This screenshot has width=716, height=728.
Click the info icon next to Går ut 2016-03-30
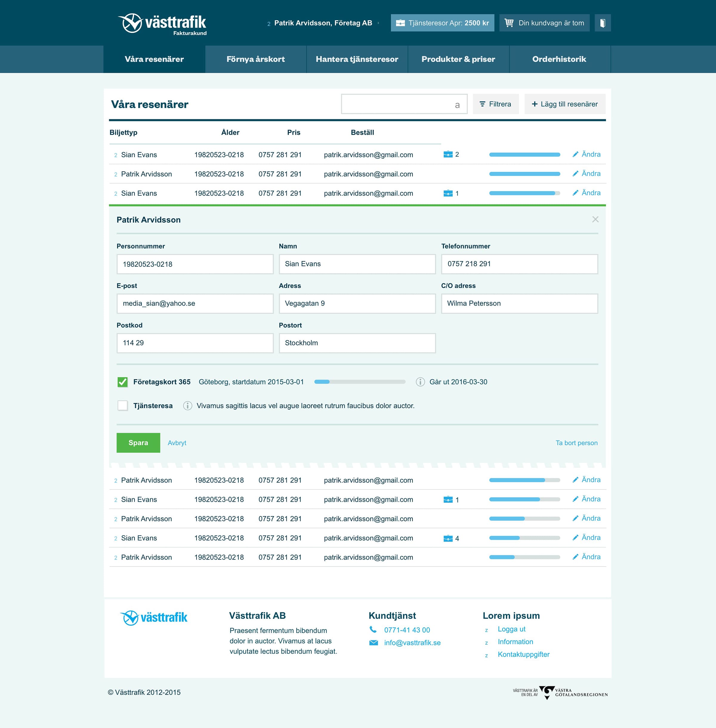[420, 382]
